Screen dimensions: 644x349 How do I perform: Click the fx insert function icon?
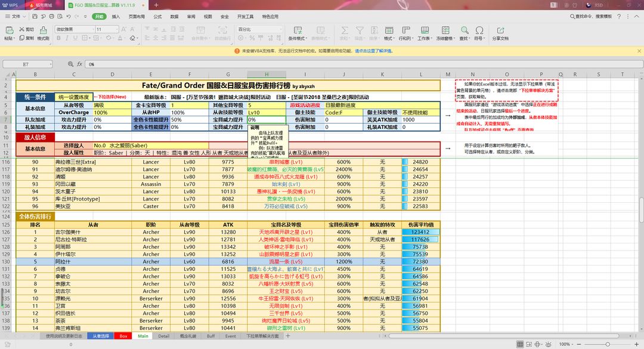click(x=79, y=64)
